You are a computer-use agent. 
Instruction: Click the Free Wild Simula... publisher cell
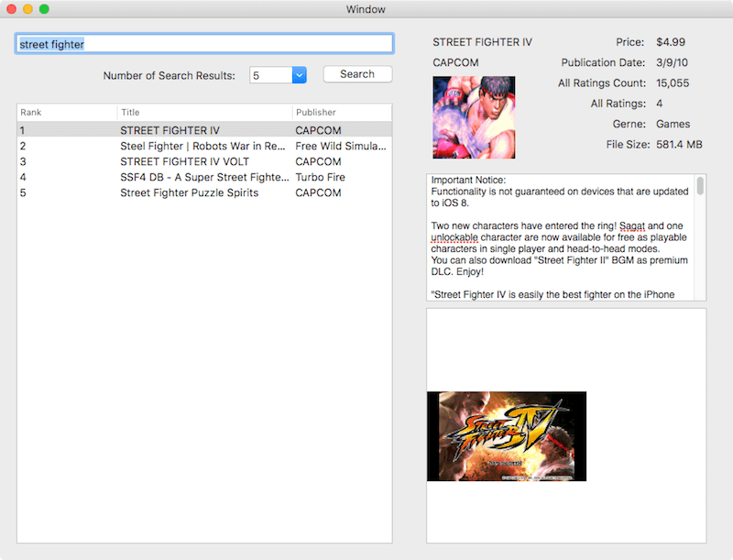click(341, 146)
